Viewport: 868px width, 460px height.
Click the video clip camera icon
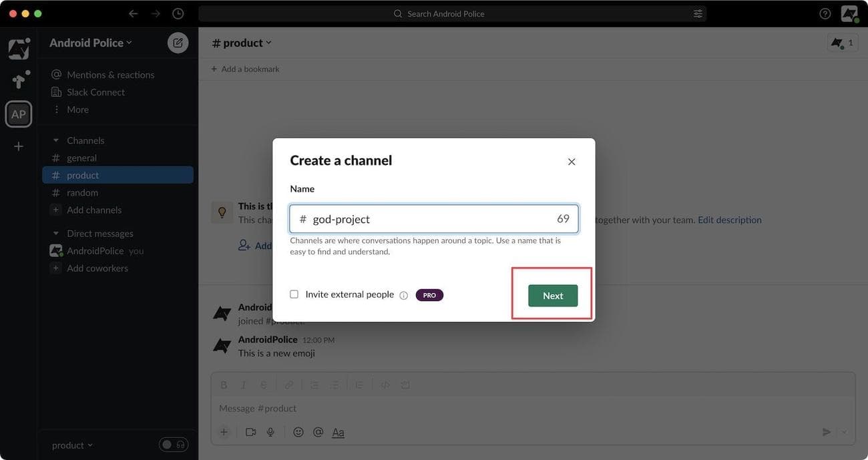pyautogui.click(x=250, y=432)
